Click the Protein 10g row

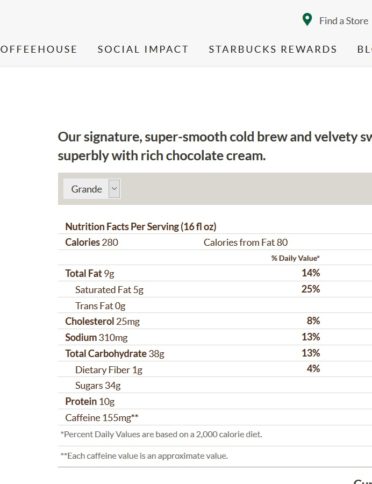tap(215, 401)
